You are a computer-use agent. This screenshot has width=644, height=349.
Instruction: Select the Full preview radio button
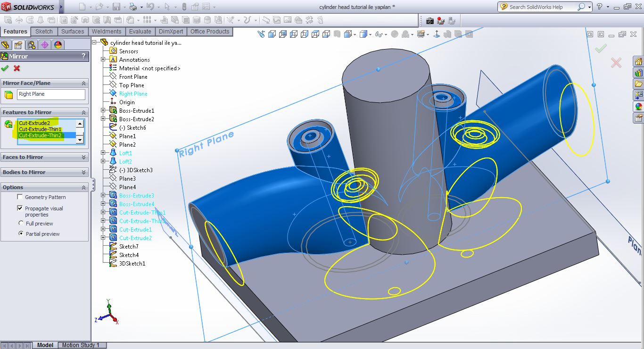[x=21, y=223]
